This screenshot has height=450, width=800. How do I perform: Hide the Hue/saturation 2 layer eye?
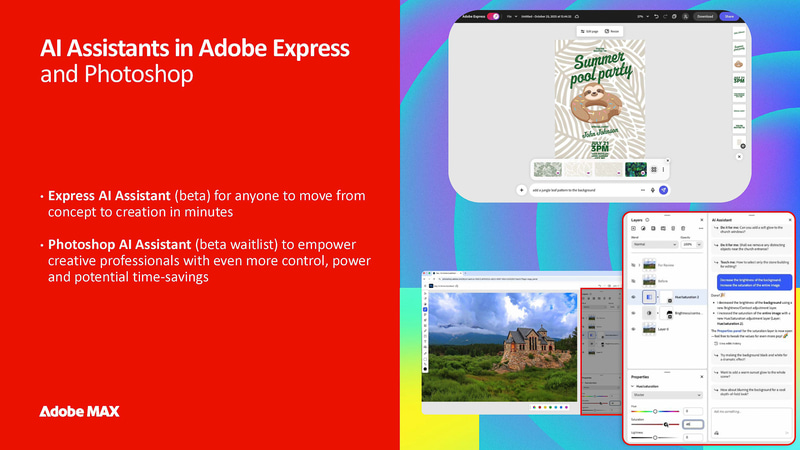pyautogui.click(x=633, y=297)
